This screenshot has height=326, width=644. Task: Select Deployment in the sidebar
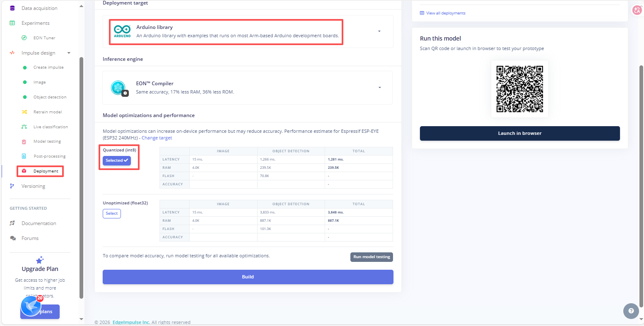point(46,171)
